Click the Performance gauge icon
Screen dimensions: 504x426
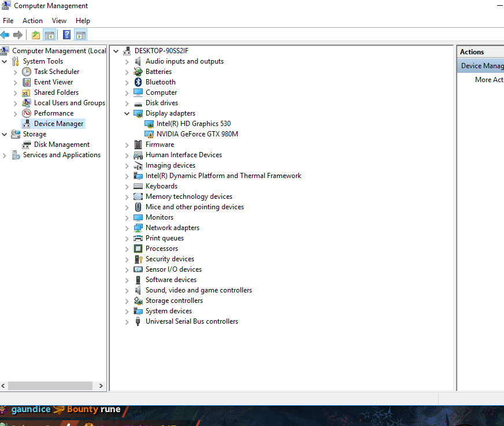tap(27, 113)
